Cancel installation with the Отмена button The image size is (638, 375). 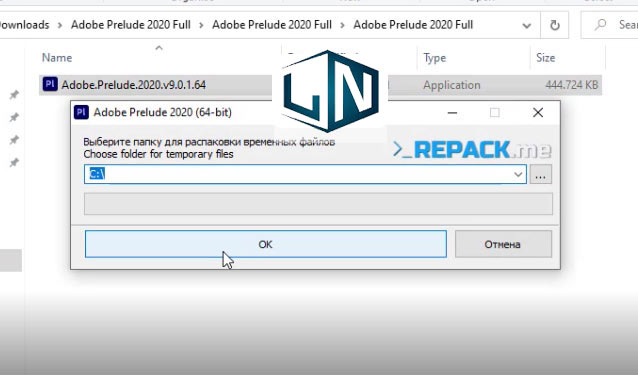click(503, 244)
